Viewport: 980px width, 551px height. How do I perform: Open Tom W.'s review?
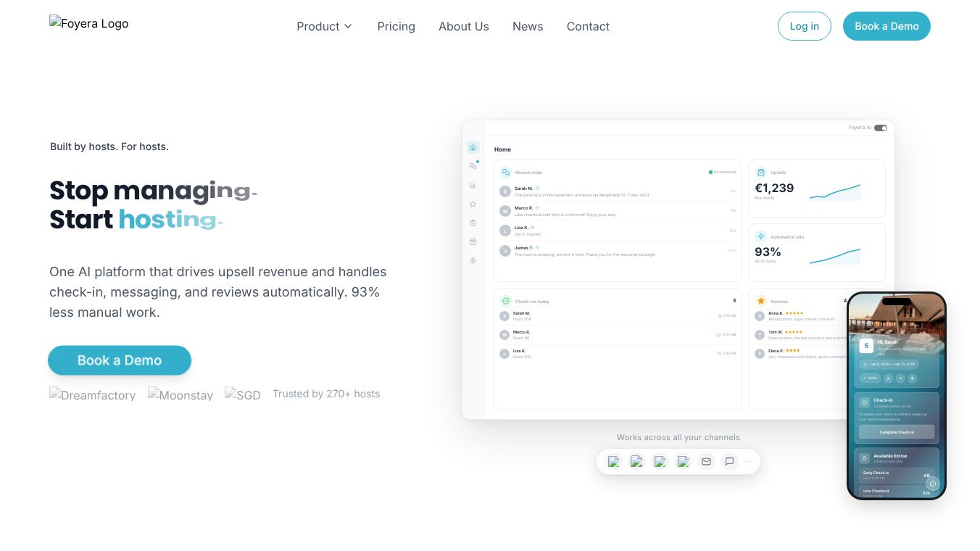(x=800, y=335)
